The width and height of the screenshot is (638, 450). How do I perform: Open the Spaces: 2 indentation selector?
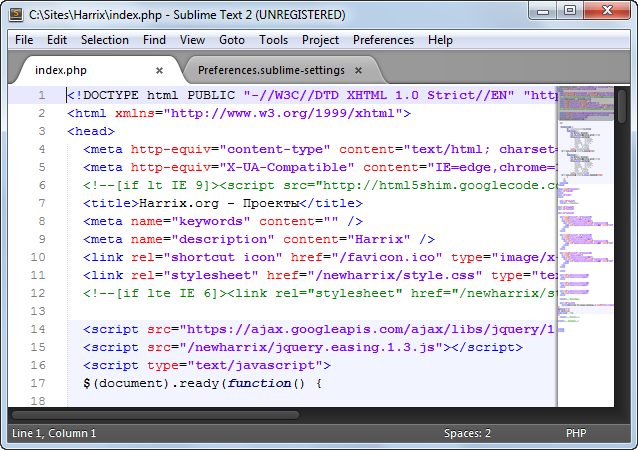(467, 433)
